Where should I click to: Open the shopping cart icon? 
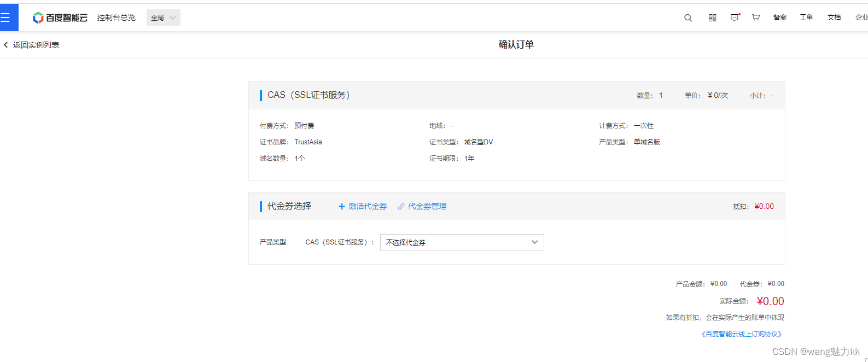(756, 17)
